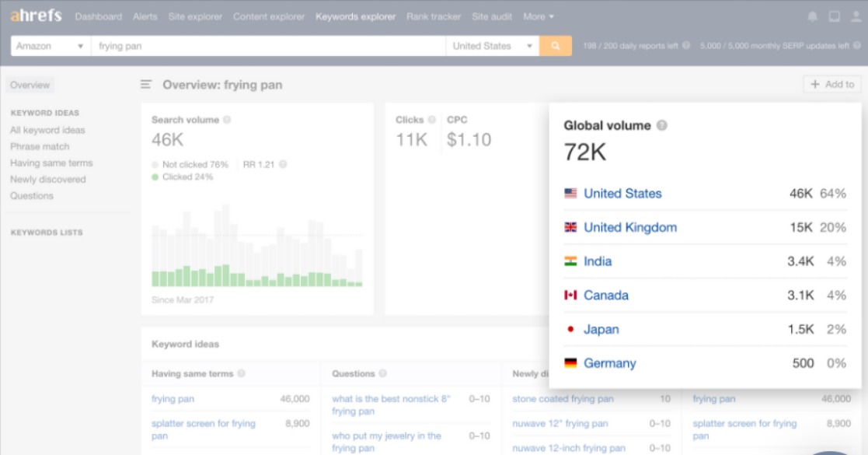Viewport: 868px width, 455px height.
Task: Show help icon next to Questions column
Action: pos(382,373)
